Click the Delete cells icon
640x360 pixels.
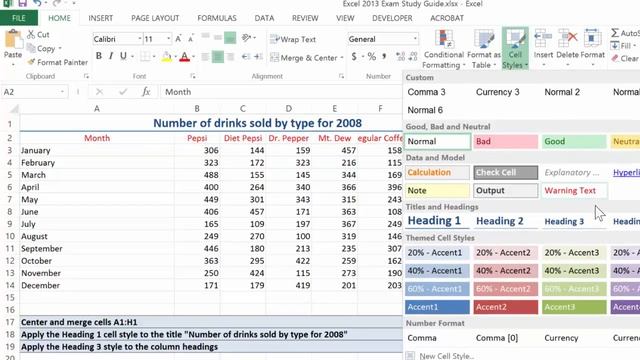(x=567, y=39)
